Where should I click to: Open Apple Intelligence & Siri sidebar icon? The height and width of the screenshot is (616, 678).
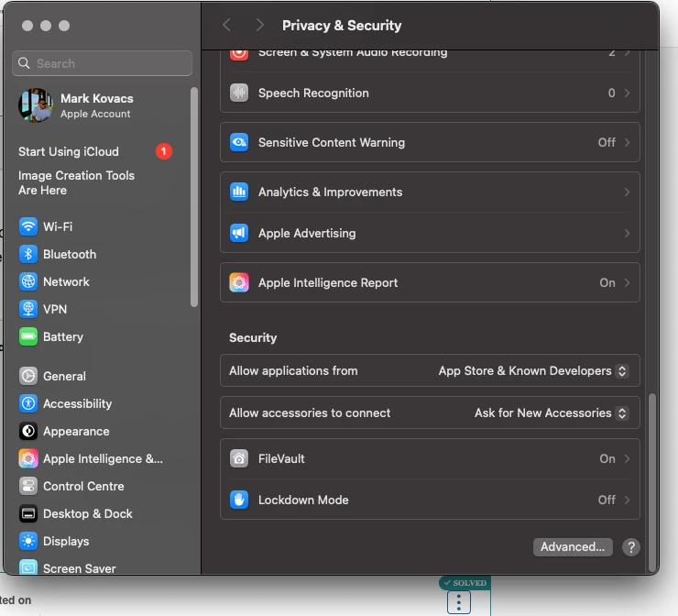28,458
